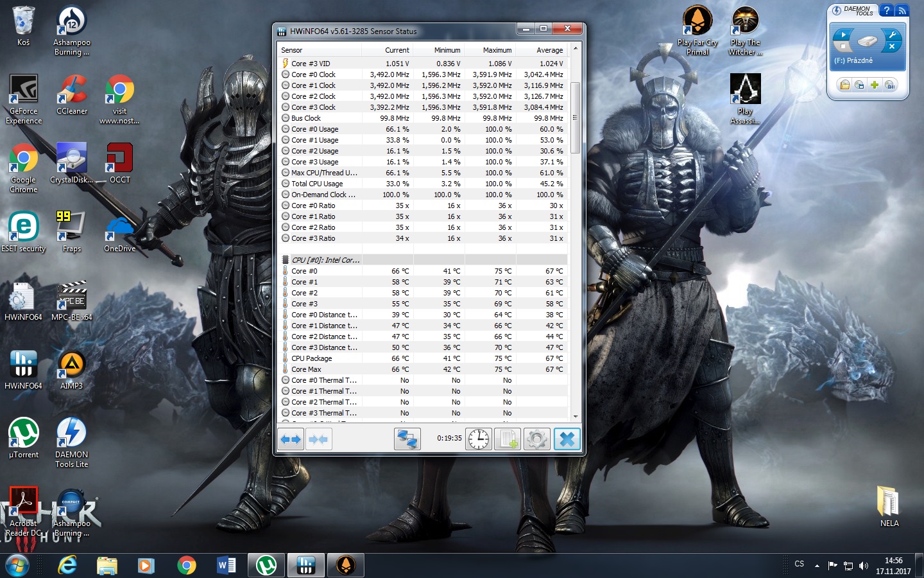Screen dimensions: 924x578
Task: Click the volume speaker tray icon
Action: tap(864, 566)
